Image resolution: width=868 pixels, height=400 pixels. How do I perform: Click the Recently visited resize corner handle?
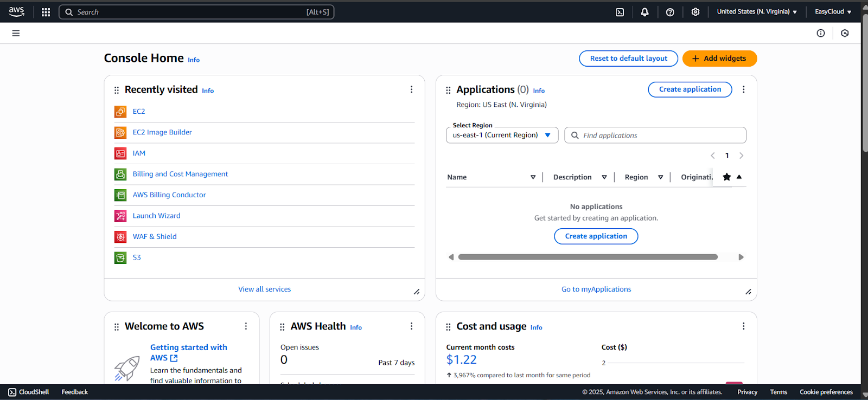point(417,292)
